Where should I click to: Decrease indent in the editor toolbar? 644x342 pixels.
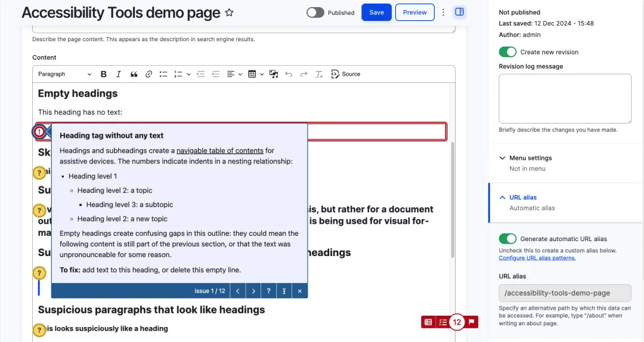point(216,74)
